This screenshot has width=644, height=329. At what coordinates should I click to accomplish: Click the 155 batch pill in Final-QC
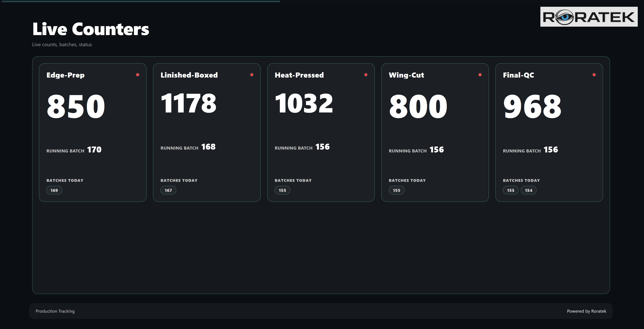[511, 190]
